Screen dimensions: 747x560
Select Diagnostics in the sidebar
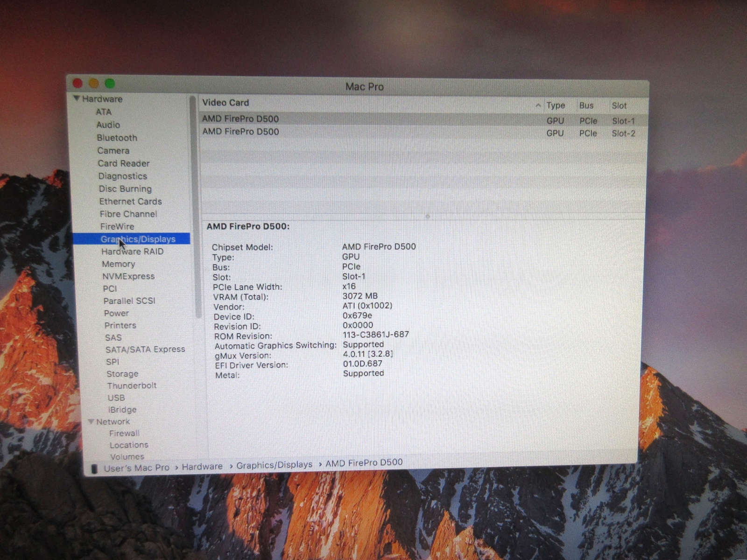tap(122, 176)
